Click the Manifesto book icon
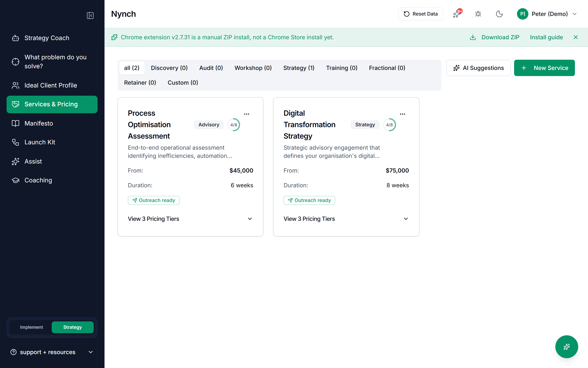This screenshot has width=588, height=368. tap(16, 123)
